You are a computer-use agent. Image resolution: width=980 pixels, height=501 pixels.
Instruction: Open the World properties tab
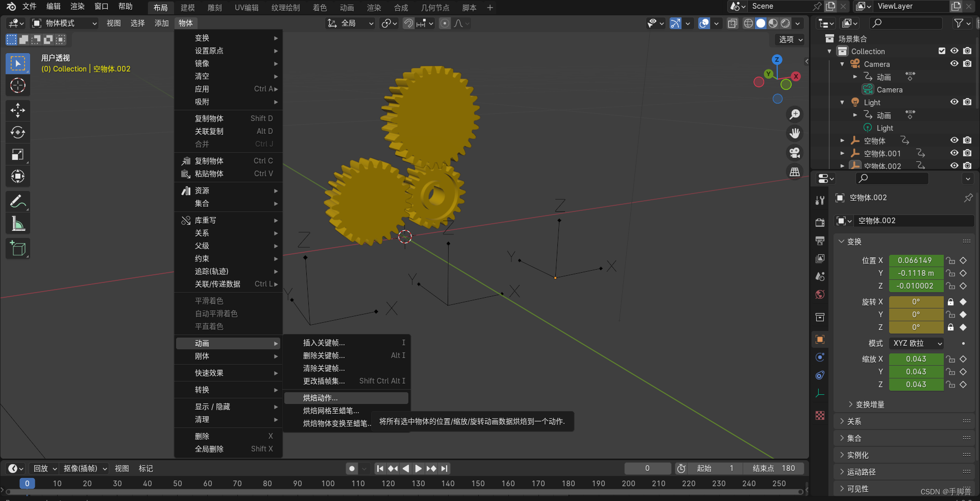[x=820, y=295]
